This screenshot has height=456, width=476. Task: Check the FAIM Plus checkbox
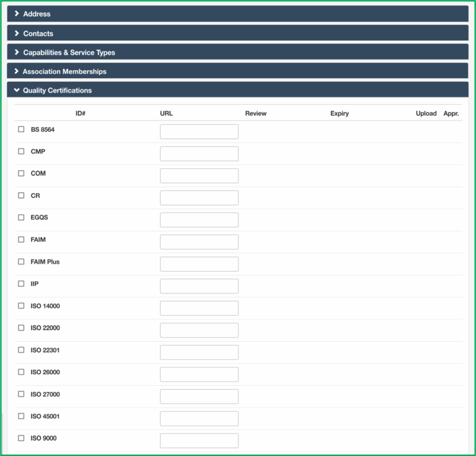pos(21,261)
